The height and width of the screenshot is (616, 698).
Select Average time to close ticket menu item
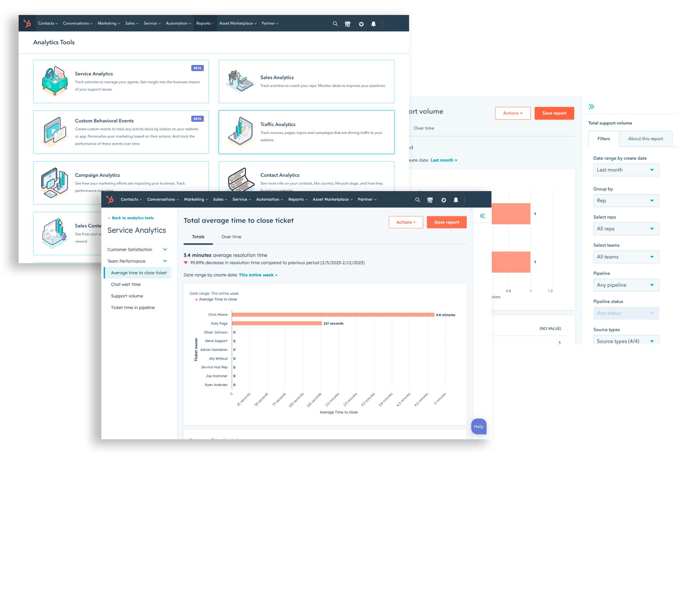point(139,273)
